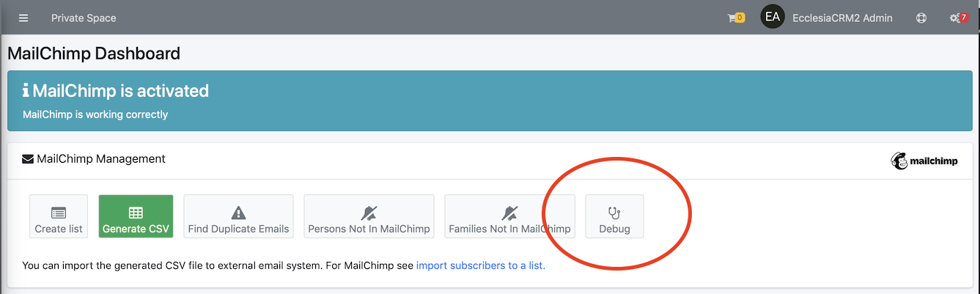Open the Private Space menu

pyautogui.click(x=84, y=18)
